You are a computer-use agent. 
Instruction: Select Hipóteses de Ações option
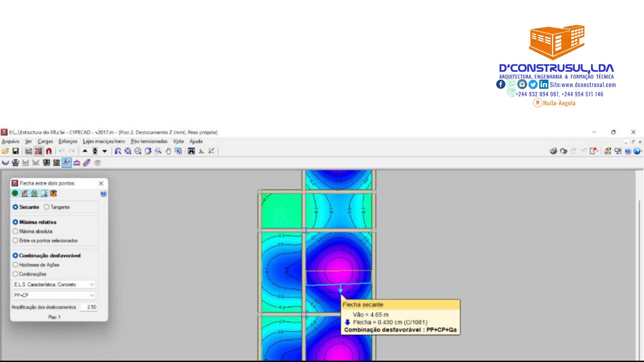36,265
